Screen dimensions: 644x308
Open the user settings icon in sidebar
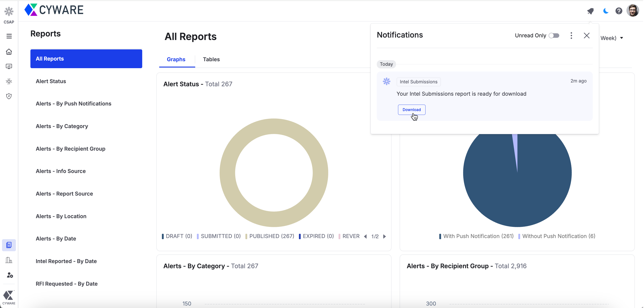[10, 275]
